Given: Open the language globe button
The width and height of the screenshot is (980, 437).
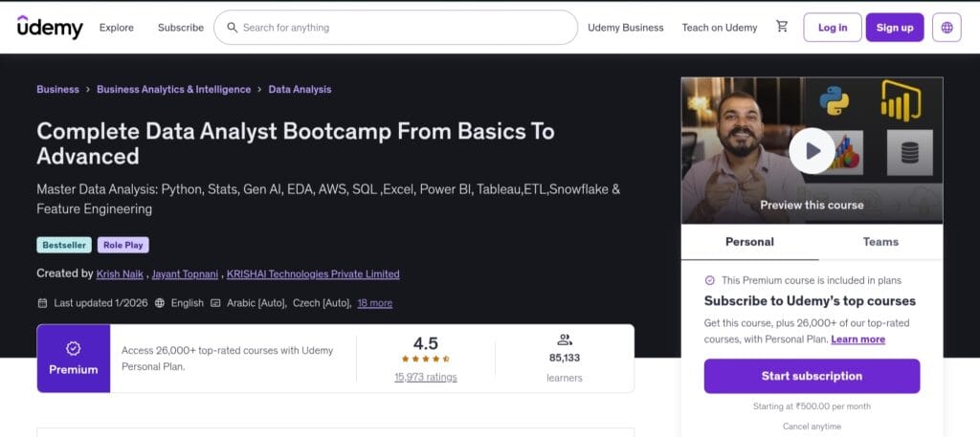Looking at the screenshot, I should (947, 28).
